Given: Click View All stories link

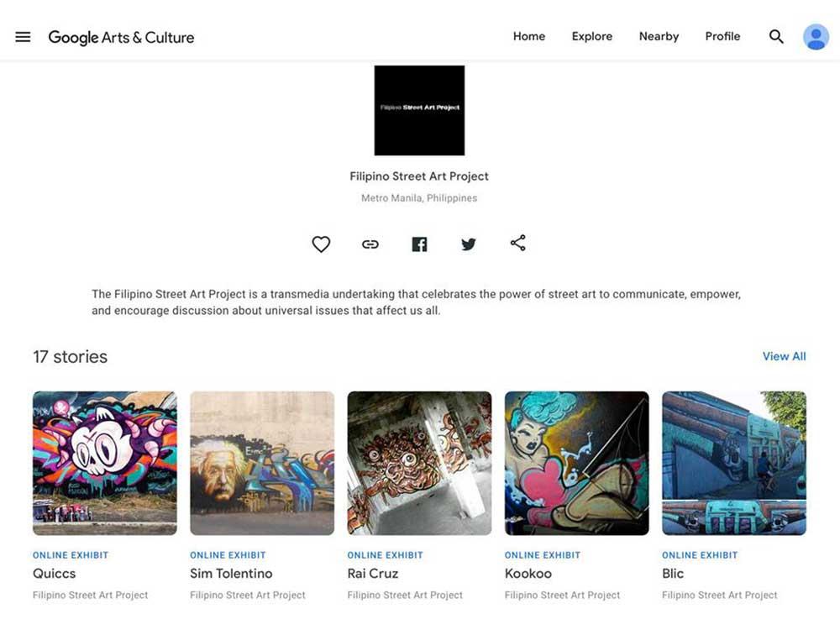Looking at the screenshot, I should (784, 356).
